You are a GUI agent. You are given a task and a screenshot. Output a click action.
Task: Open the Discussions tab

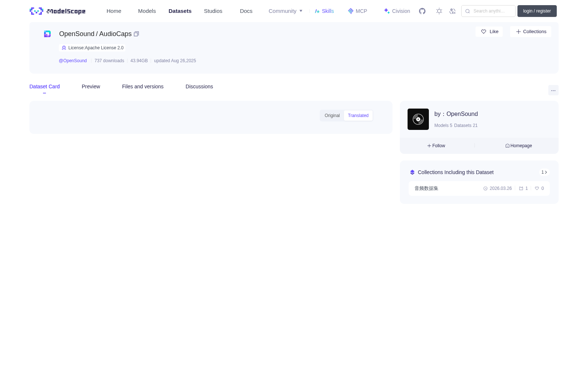tap(199, 86)
